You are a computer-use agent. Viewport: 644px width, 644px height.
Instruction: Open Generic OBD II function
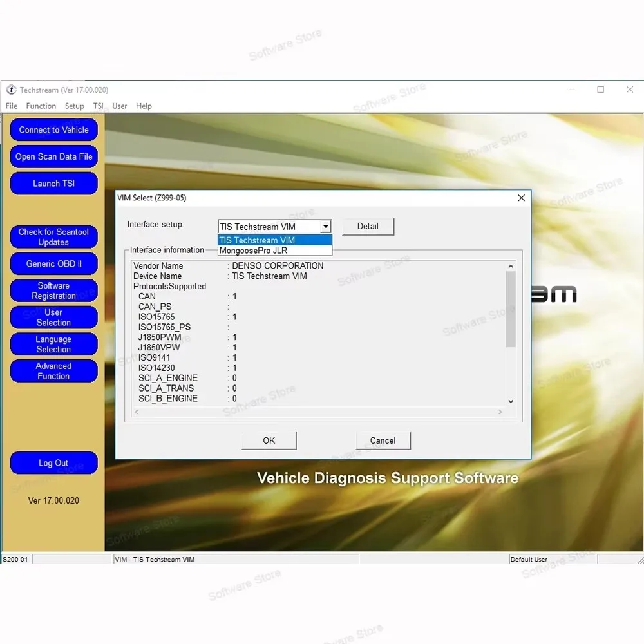tap(54, 263)
